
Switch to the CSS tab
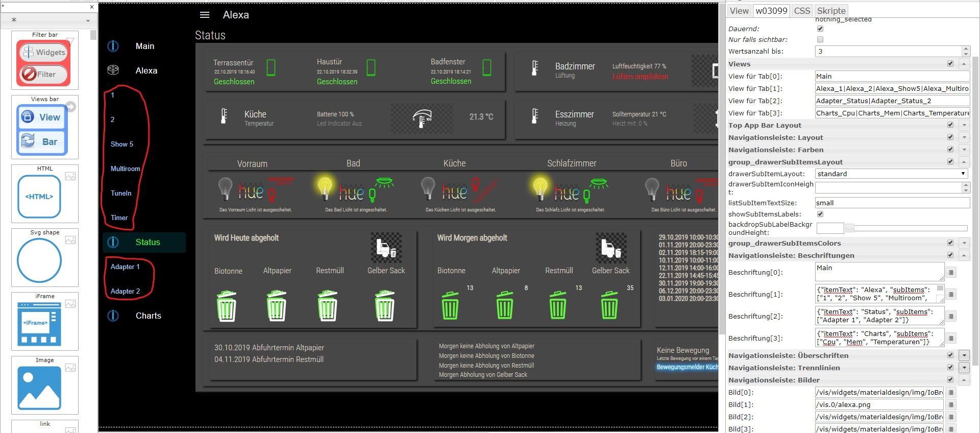(802, 11)
